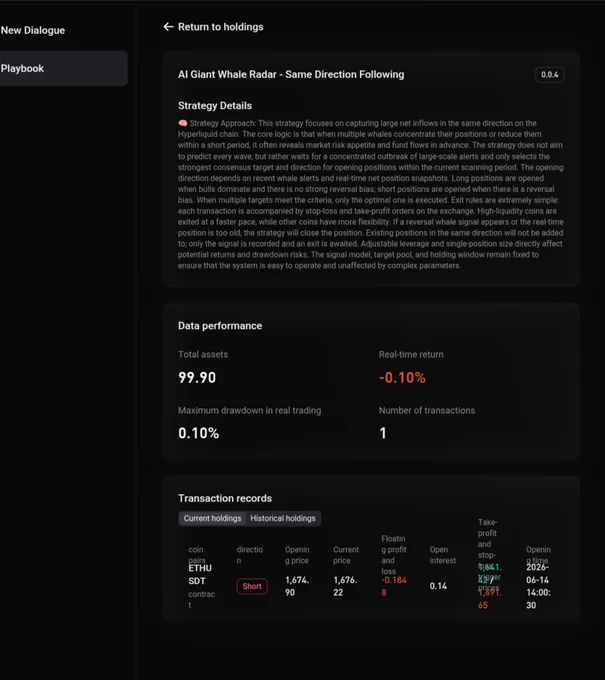Click the opening price 1,674.90
The height and width of the screenshot is (680, 605).
(x=297, y=586)
